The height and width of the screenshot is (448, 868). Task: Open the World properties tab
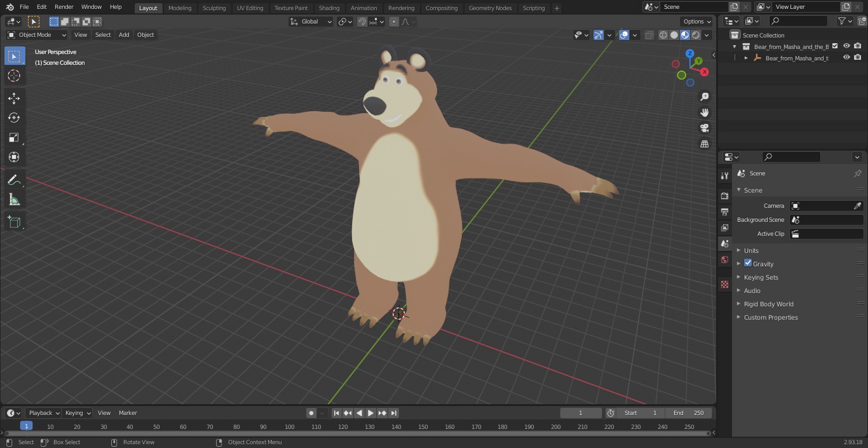pos(724,259)
